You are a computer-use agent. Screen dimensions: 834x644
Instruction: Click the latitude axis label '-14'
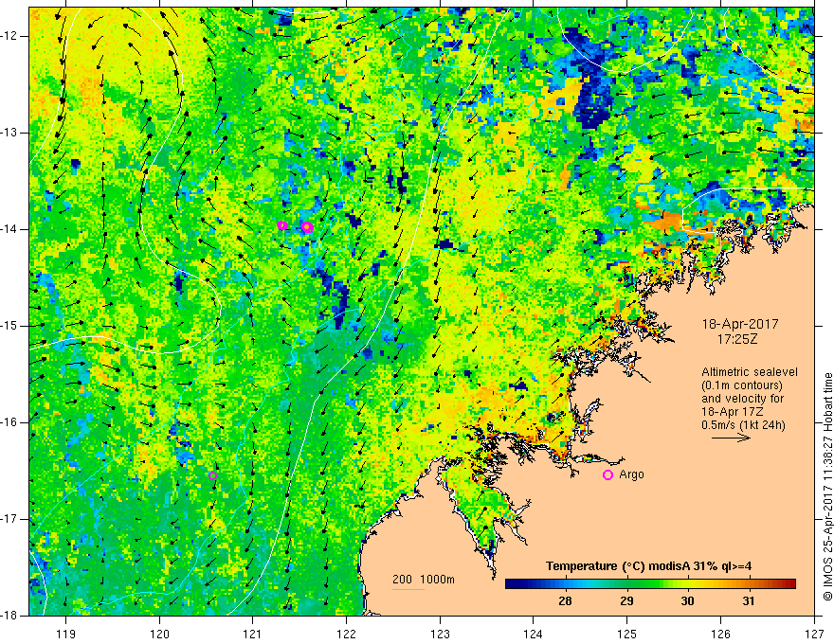(9, 229)
